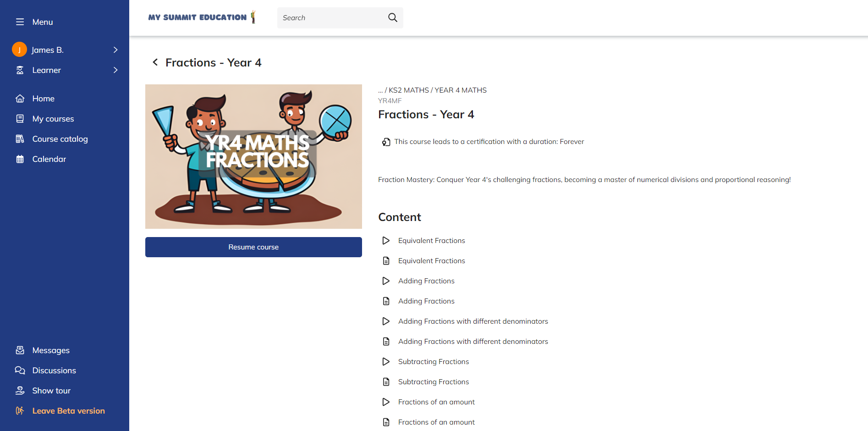868x431 pixels.
Task: Click the James B. profile name
Action: click(48, 50)
